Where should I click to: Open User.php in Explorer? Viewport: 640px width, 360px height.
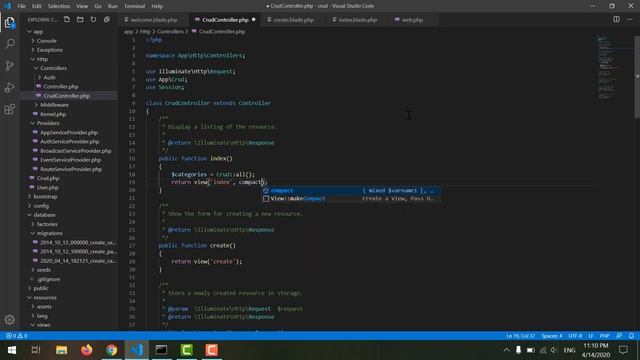pyautogui.click(x=47, y=187)
